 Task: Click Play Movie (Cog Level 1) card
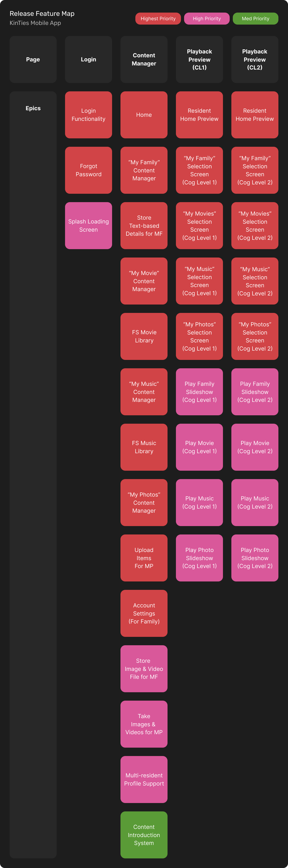tap(199, 447)
